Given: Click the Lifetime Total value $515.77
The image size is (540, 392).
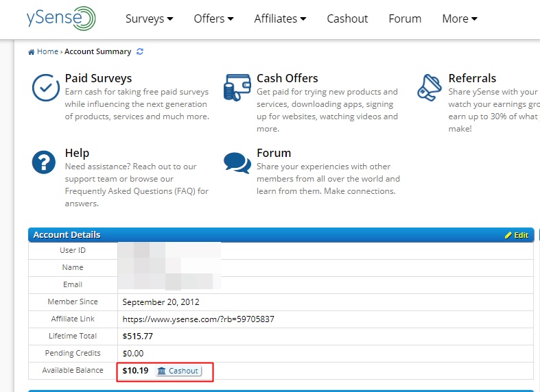Looking at the screenshot, I should tap(137, 336).
